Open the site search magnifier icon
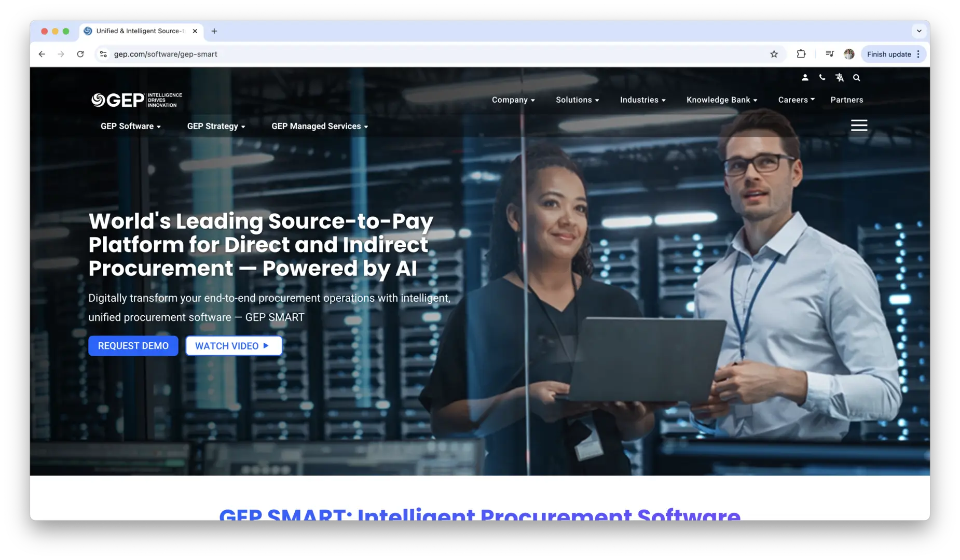Screen dimensions: 960x560 [x=856, y=77]
